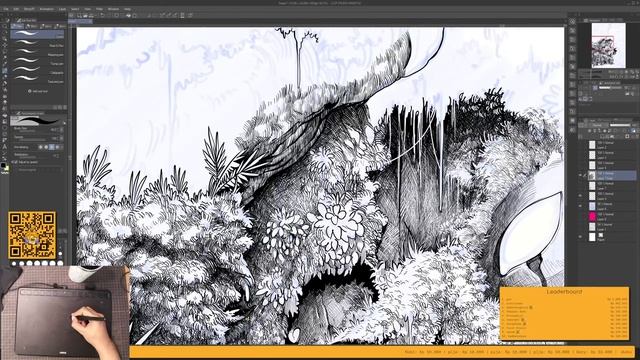Open the Animation menu
640x360 pixels.
(47, 9)
